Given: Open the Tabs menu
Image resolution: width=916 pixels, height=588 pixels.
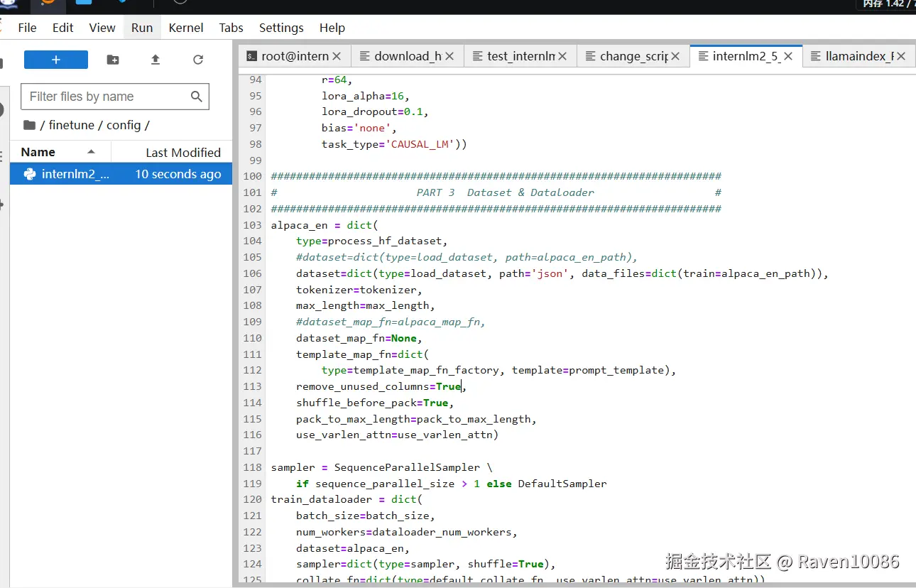Looking at the screenshot, I should coord(231,28).
